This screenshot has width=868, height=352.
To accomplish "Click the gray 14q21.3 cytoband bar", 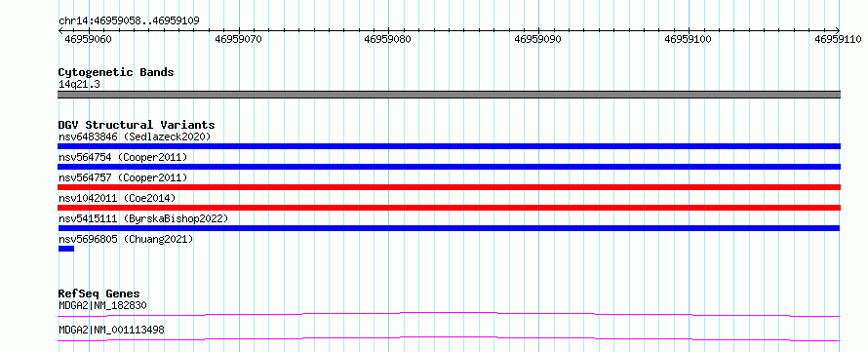I will (449, 95).
